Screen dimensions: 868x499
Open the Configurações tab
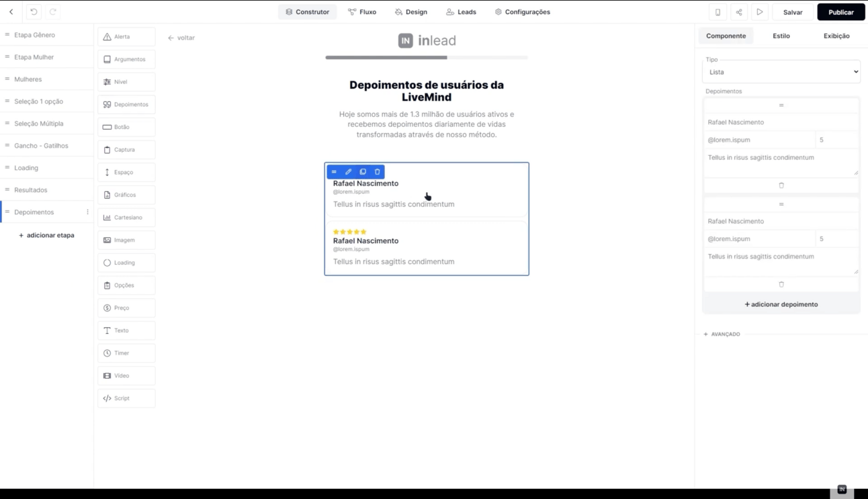523,12
